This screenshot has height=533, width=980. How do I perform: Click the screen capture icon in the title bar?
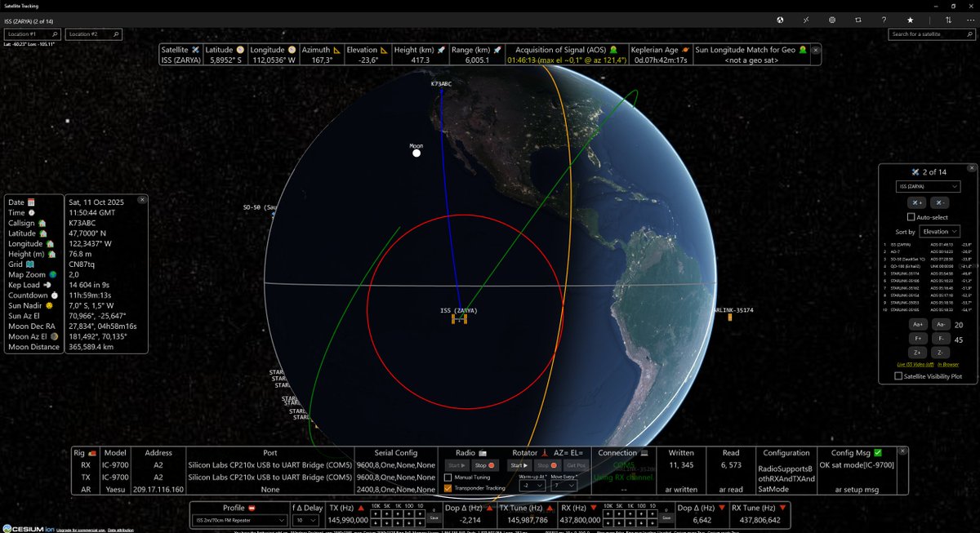(857, 20)
